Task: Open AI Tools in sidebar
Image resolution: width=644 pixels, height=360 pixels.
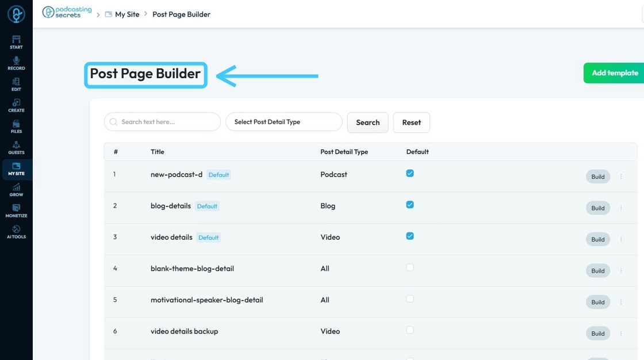Action: 16,232
